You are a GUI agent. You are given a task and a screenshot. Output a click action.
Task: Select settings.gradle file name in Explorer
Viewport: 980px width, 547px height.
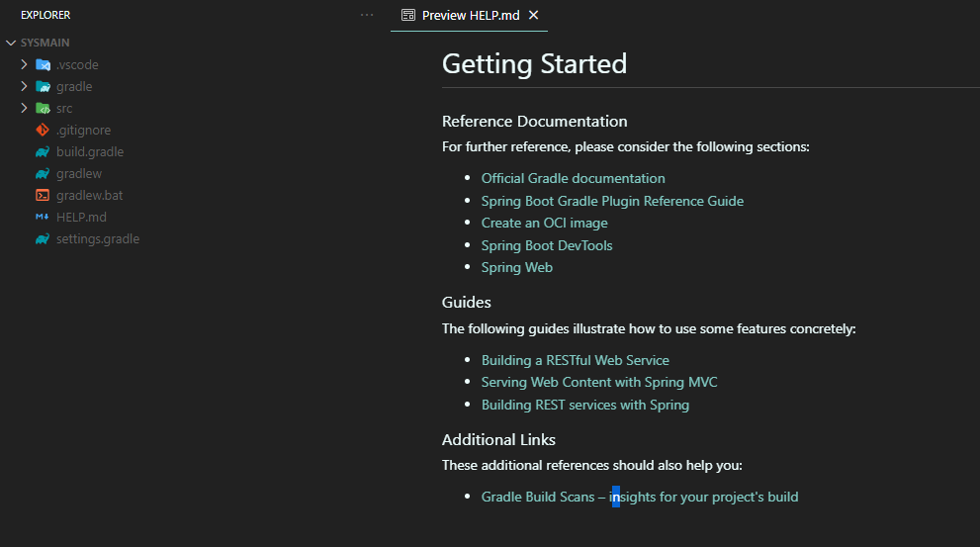(98, 238)
